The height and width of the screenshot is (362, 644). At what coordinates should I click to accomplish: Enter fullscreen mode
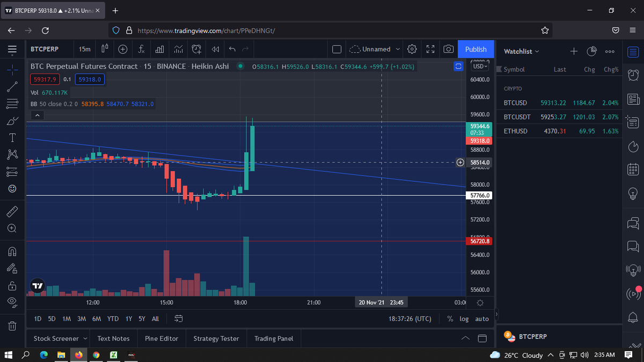click(430, 49)
